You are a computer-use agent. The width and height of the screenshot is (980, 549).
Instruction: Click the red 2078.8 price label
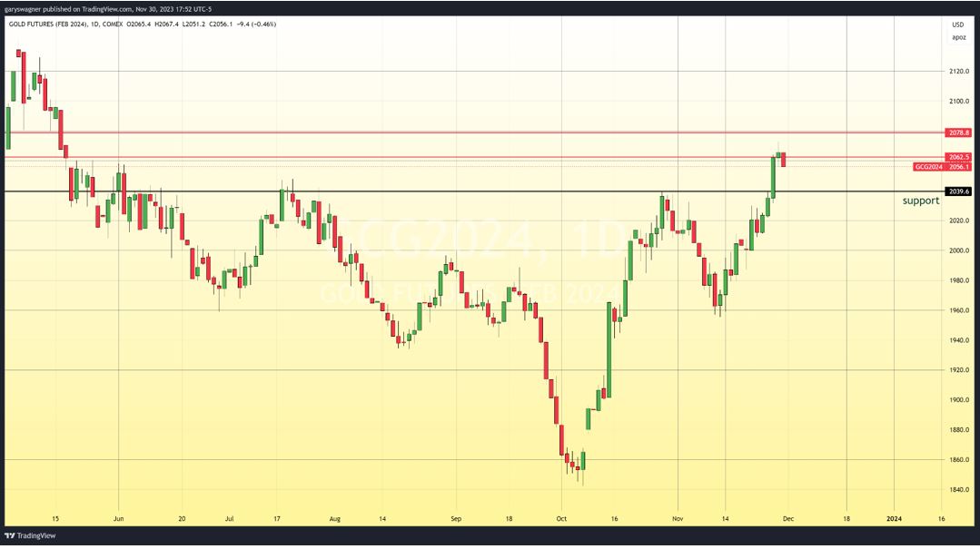(959, 132)
